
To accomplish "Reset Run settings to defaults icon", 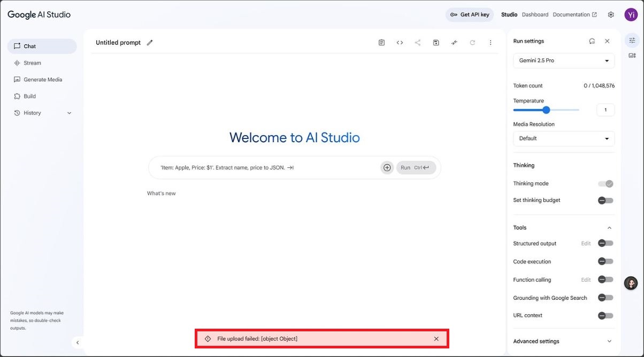I will (592, 41).
